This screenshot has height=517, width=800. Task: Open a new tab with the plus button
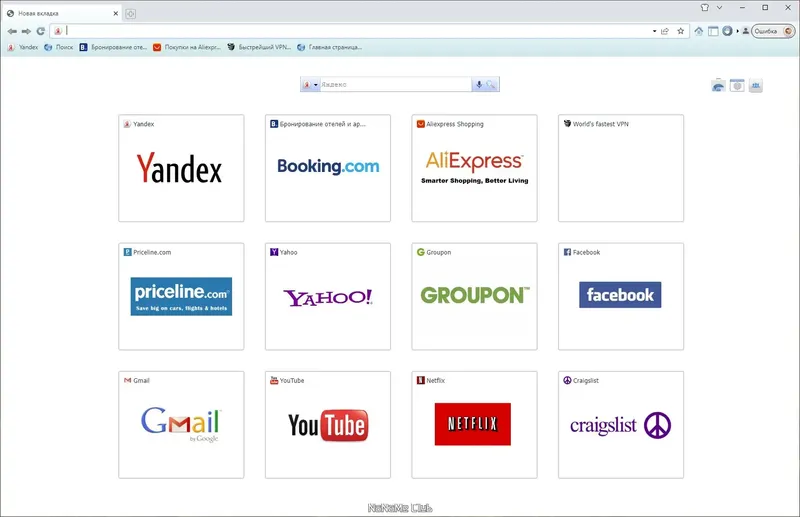[x=131, y=14]
